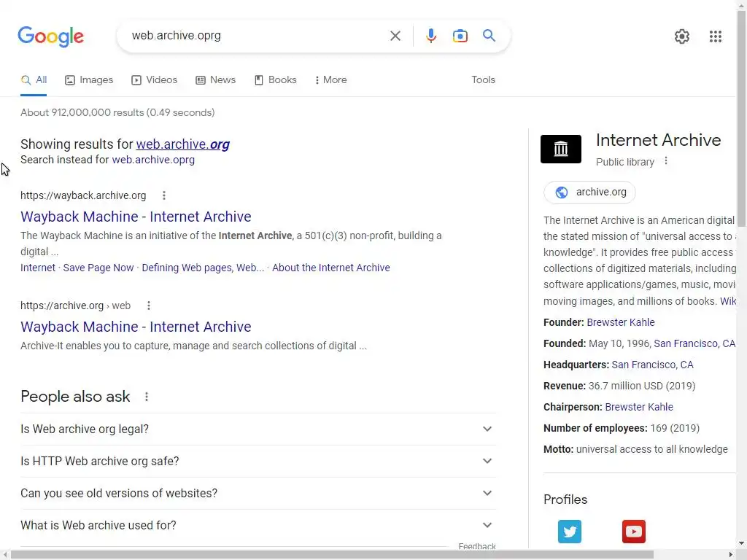Click 'About 912,000,000 results' text
747x560 pixels.
click(x=117, y=113)
